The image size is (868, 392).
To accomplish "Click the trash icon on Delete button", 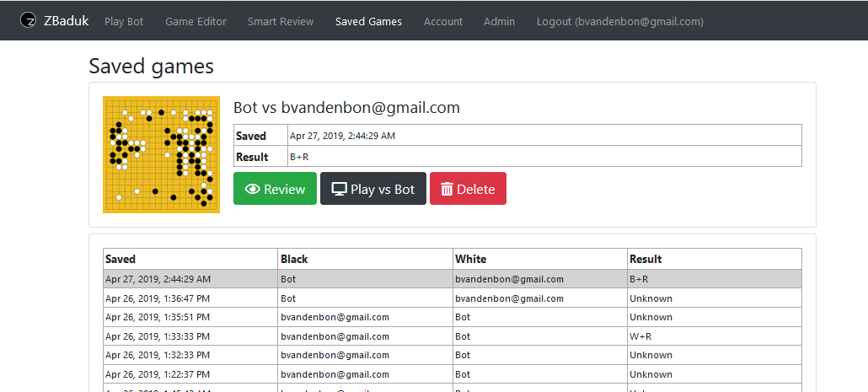I will tap(447, 189).
